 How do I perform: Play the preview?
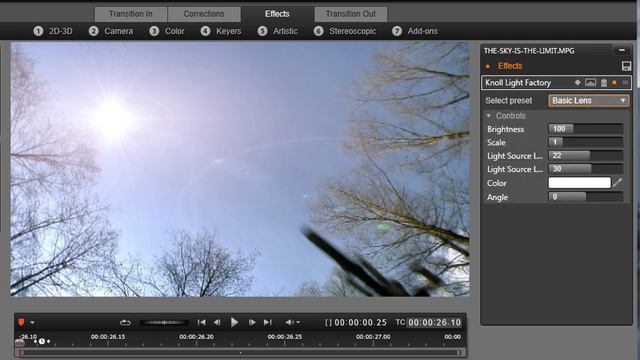click(x=234, y=322)
